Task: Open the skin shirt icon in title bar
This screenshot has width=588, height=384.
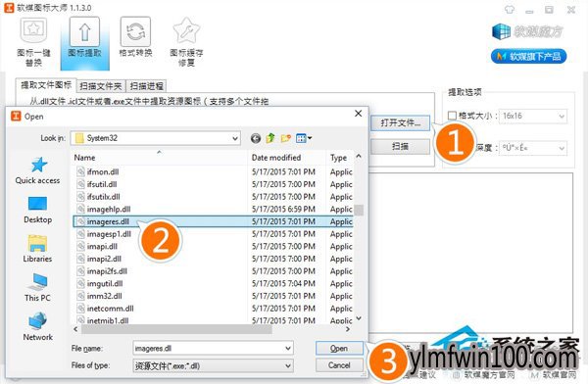Action: click(510, 10)
